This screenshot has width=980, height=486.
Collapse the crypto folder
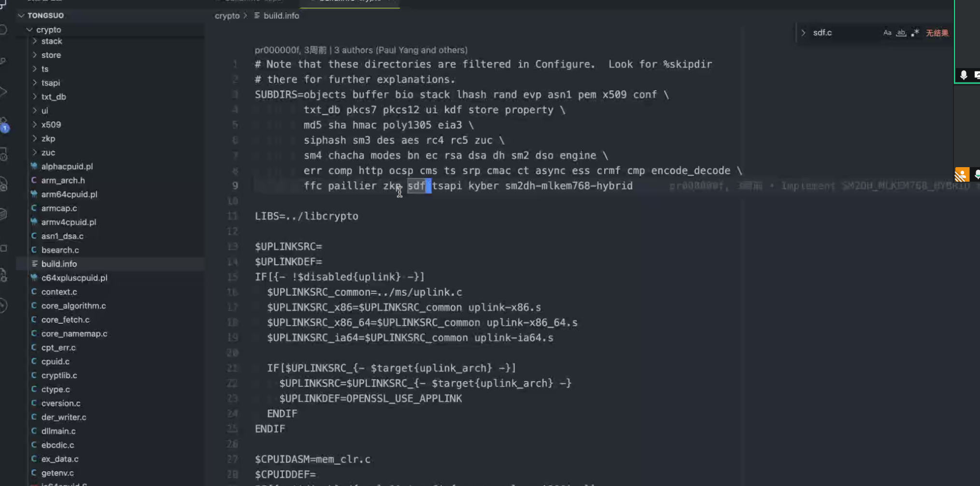[x=48, y=29]
